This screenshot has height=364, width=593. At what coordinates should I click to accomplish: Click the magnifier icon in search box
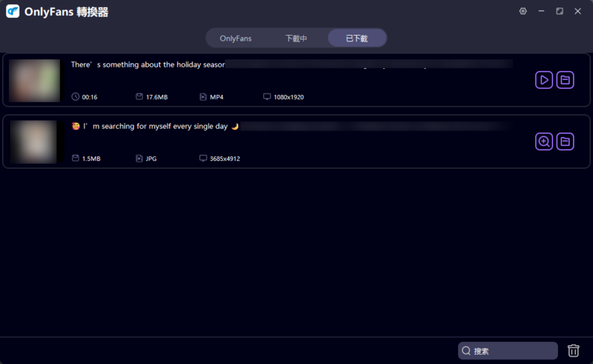[x=466, y=351]
